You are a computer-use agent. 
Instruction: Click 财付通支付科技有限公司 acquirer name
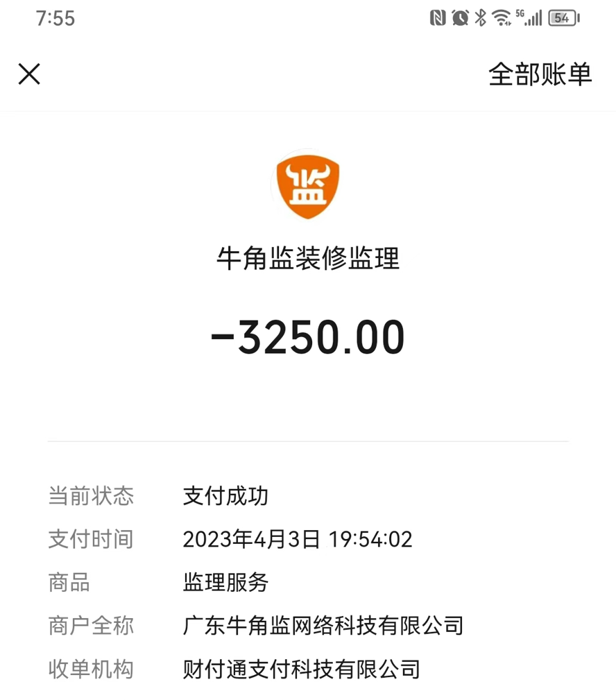click(302, 669)
